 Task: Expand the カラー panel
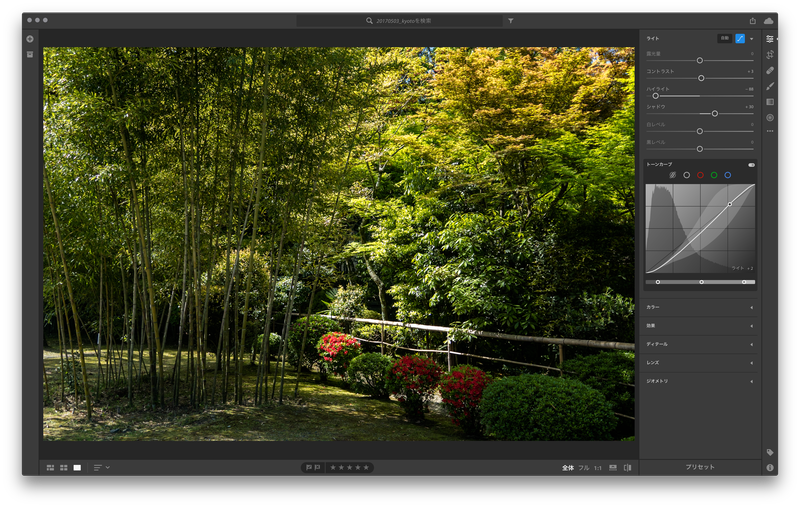click(700, 308)
